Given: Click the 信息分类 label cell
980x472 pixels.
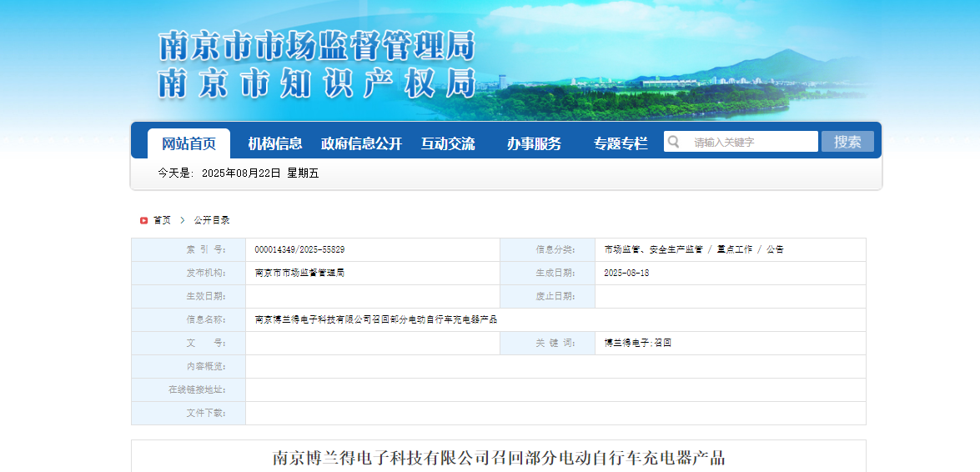Looking at the screenshot, I should pyautogui.click(x=547, y=249).
